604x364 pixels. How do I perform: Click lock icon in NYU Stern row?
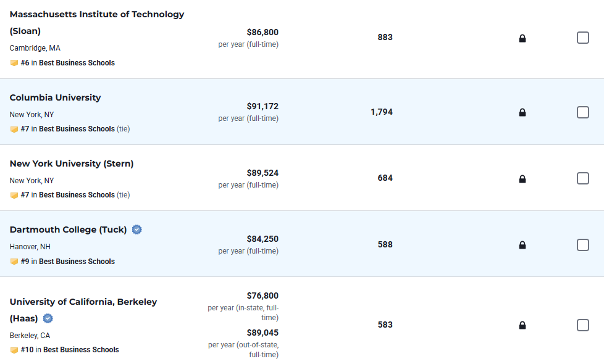(522, 179)
